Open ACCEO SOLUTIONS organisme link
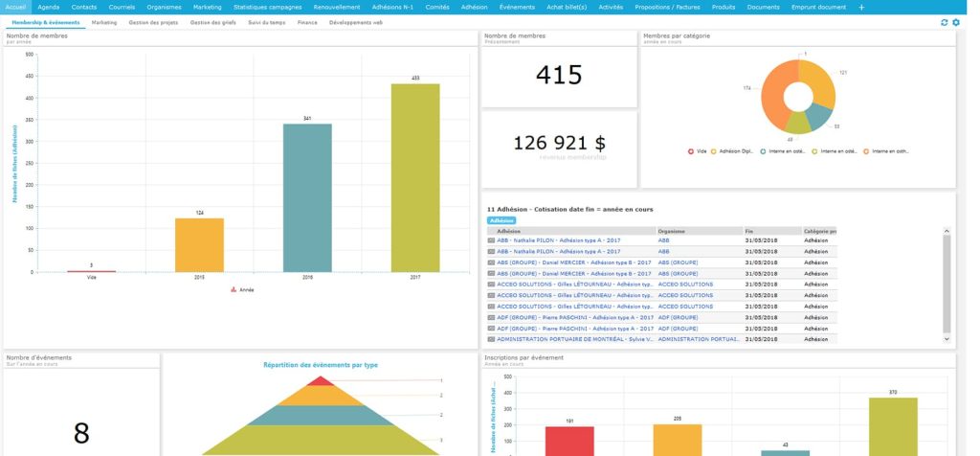The image size is (980, 456). [685, 285]
